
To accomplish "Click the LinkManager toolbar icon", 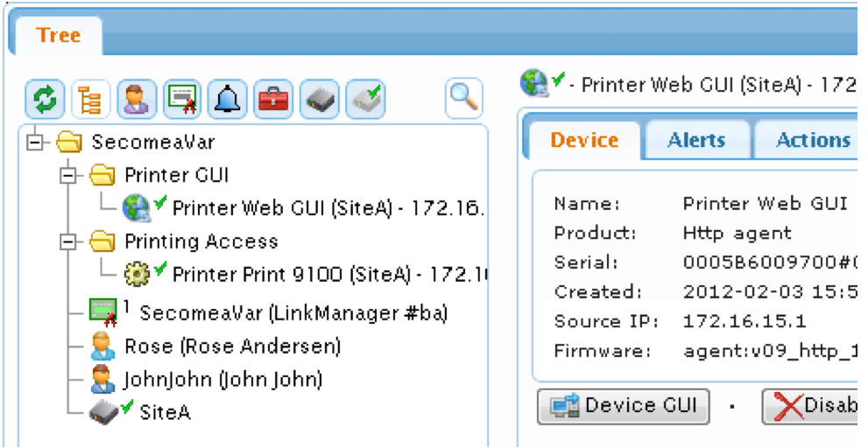I will coord(182,100).
